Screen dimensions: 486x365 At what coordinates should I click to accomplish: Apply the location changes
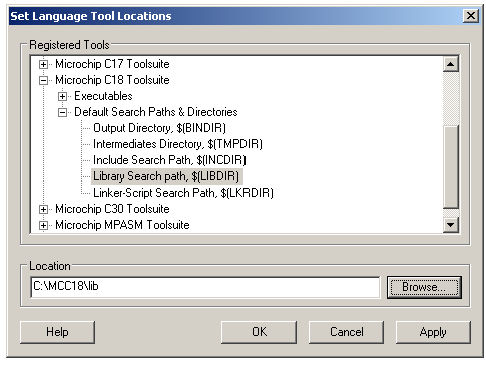click(433, 332)
